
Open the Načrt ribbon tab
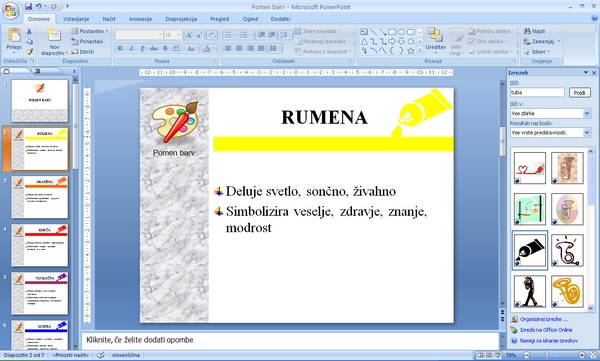click(109, 19)
